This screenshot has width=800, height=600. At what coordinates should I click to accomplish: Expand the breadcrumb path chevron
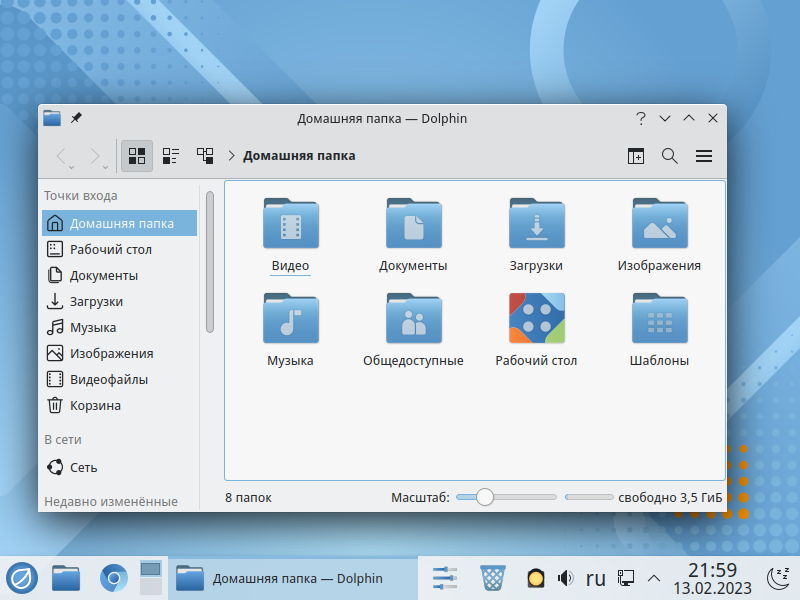pos(232,156)
